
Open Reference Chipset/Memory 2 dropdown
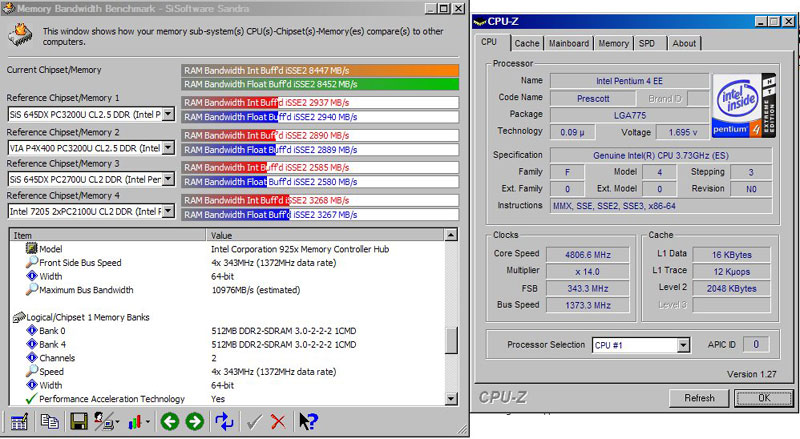click(168, 148)
